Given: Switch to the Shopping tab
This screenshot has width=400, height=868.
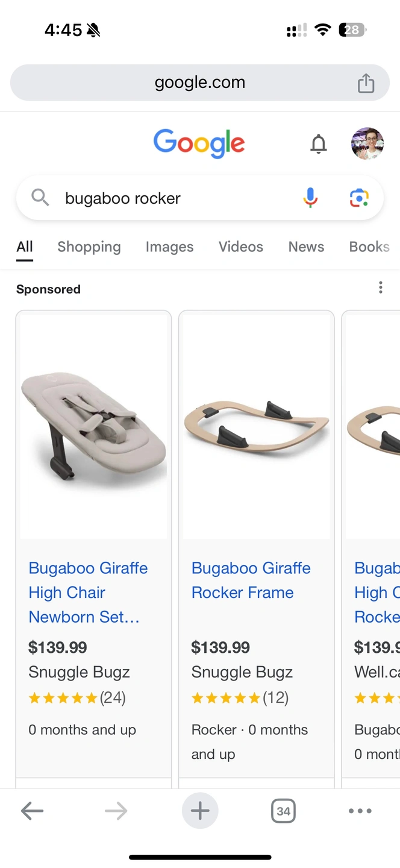Looking at the screenshot, I should pos(89,247).
